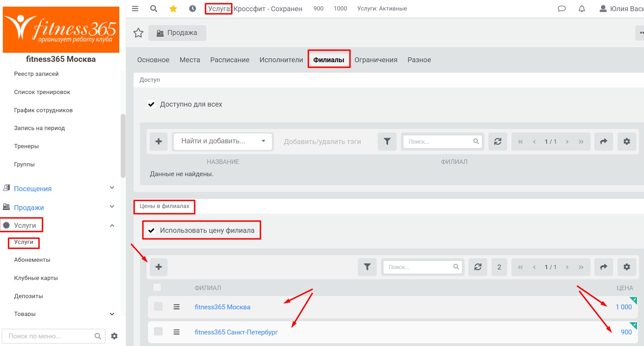
Task: Open the Найти и добавить dropdown
Action: 223,142
